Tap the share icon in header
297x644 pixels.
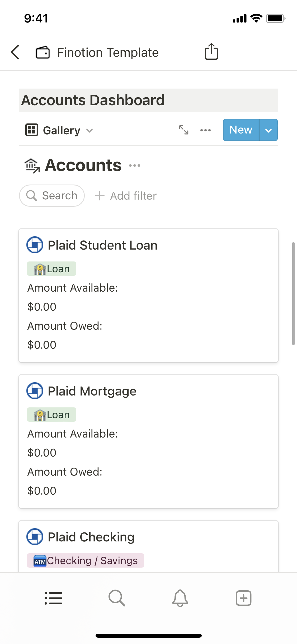211,52
